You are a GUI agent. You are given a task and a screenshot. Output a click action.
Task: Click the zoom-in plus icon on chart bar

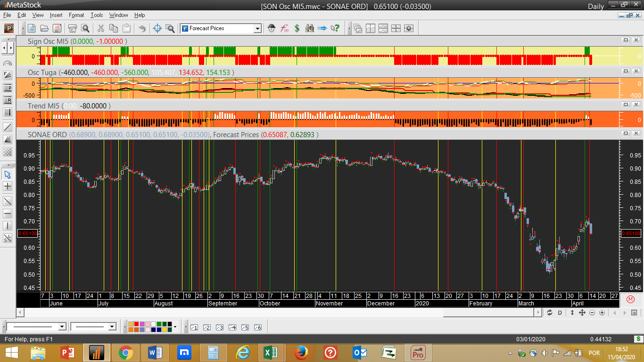(x=602, y=313)
